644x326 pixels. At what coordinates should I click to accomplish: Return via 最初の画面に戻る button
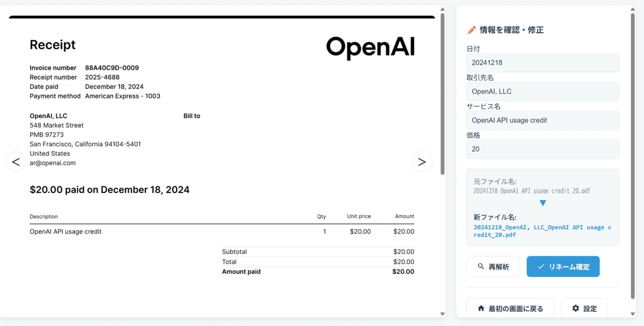(510, 308)
